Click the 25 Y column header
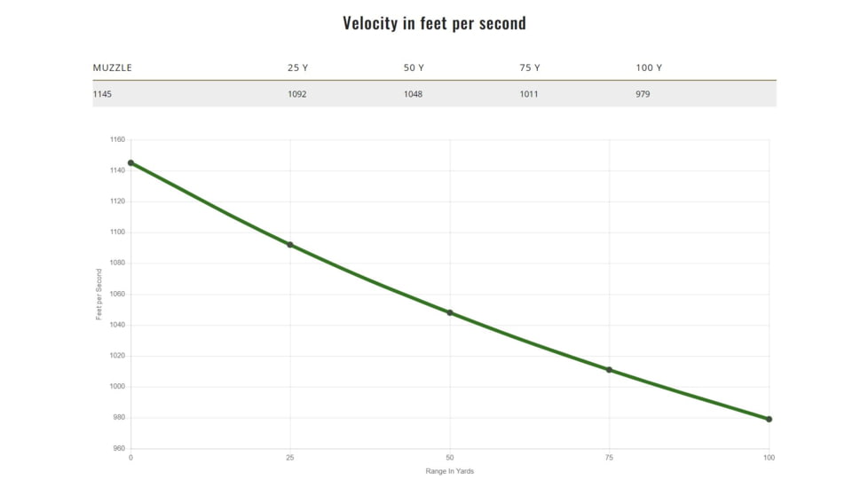868x488 pixels. click(297, 68)
